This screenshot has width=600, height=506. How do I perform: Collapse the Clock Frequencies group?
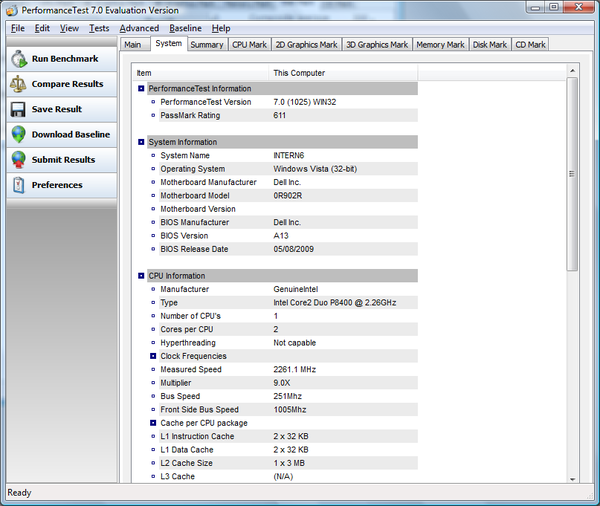(153, 356)
